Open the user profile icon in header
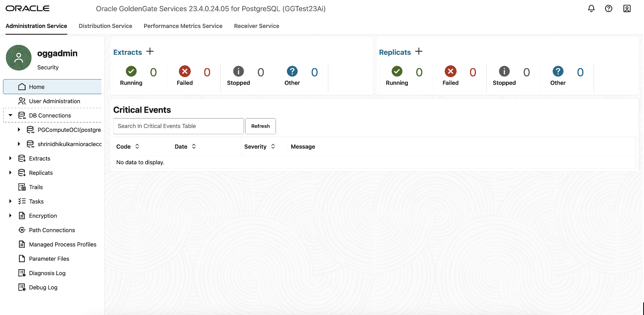 [627, 8]
